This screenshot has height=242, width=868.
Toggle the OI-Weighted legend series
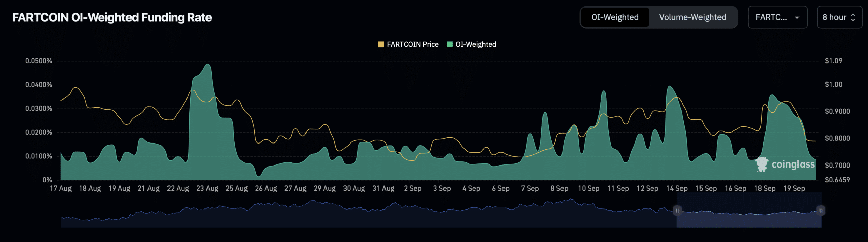(x=471, y=44)
